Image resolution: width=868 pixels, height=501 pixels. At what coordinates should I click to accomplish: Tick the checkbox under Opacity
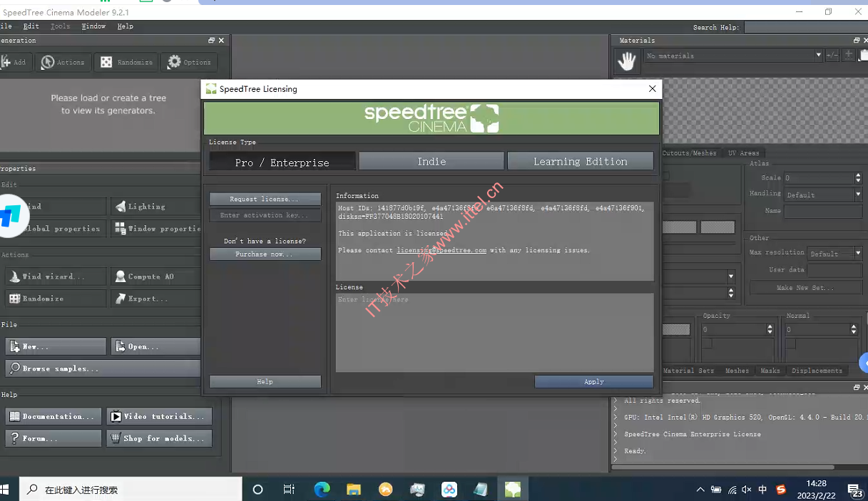click(x=708, y=344)
